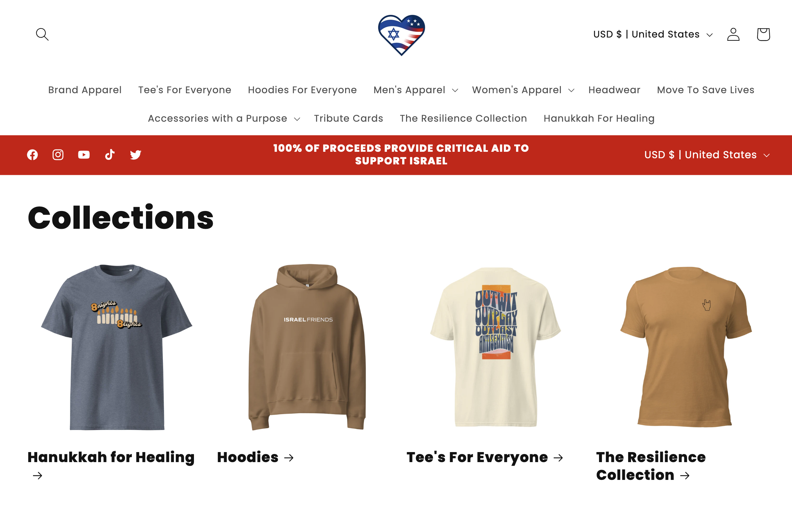Open the Hoodies collection link
This screenshot has width=792, height=532.
[x=255, y=457]
